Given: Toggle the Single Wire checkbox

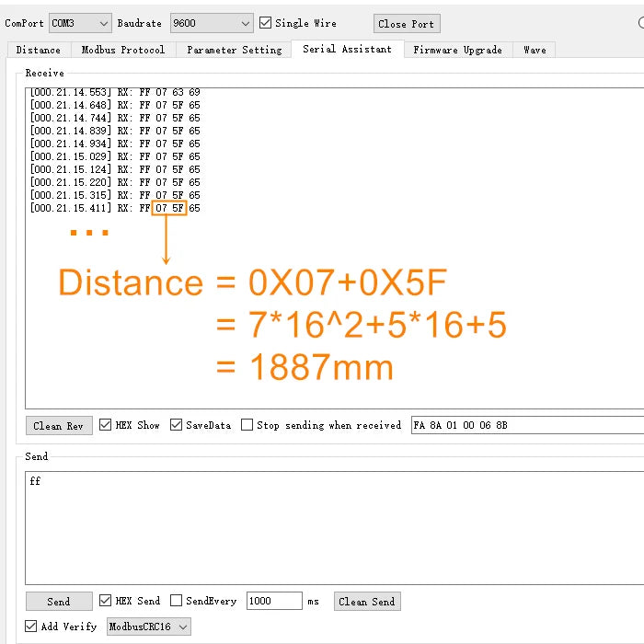Looking at the screenshot, I should pyautogui.click(x=265, y=23).
